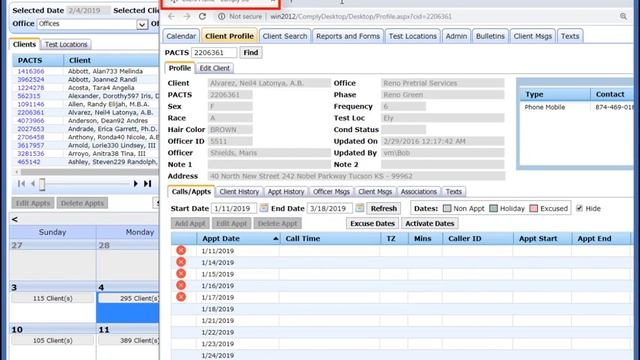Open the Bulletins tab
The image size is (640, 360).
[x=490, y=36]
